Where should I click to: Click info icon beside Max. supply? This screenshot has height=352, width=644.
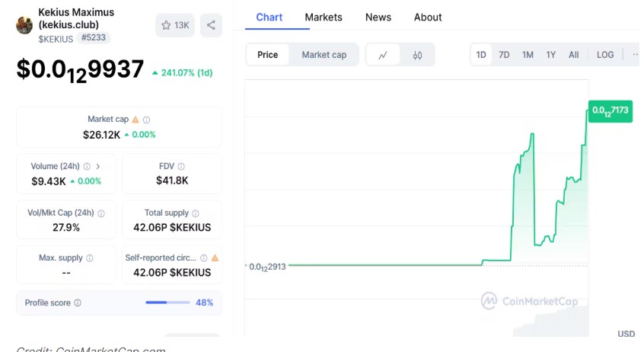click(x=90, y=258)
